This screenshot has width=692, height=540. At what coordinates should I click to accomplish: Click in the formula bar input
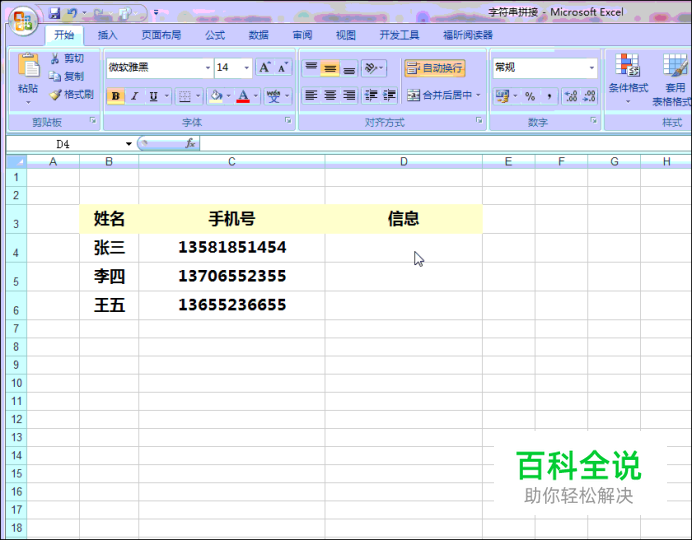[446, 143]
